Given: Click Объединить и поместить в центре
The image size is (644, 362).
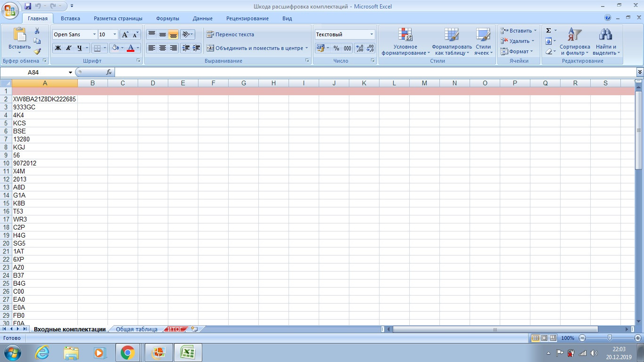Looking at the screenshot, I should [257, 48].
